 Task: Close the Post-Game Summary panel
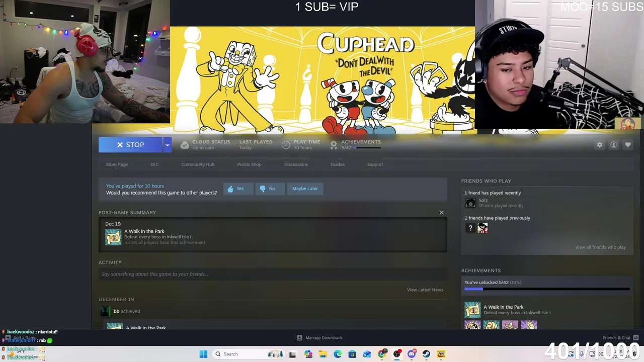(x=442, y=213)
